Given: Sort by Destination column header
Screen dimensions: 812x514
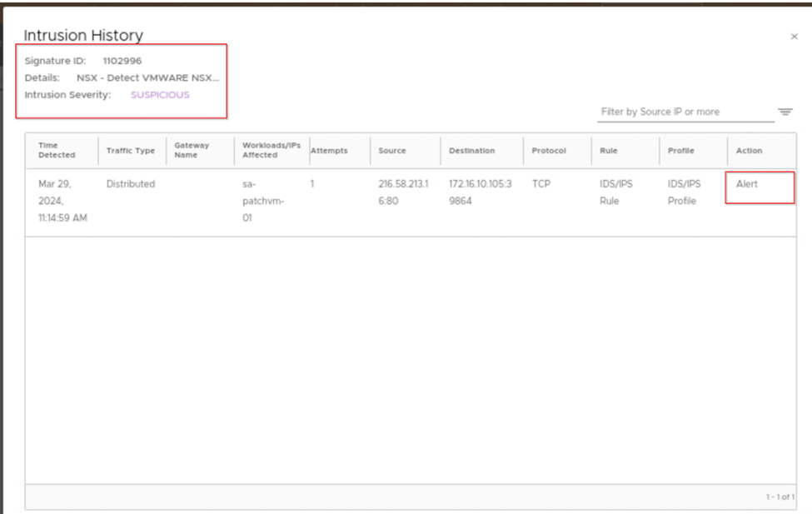Looking at the screenshot, I should click(471, 151).
